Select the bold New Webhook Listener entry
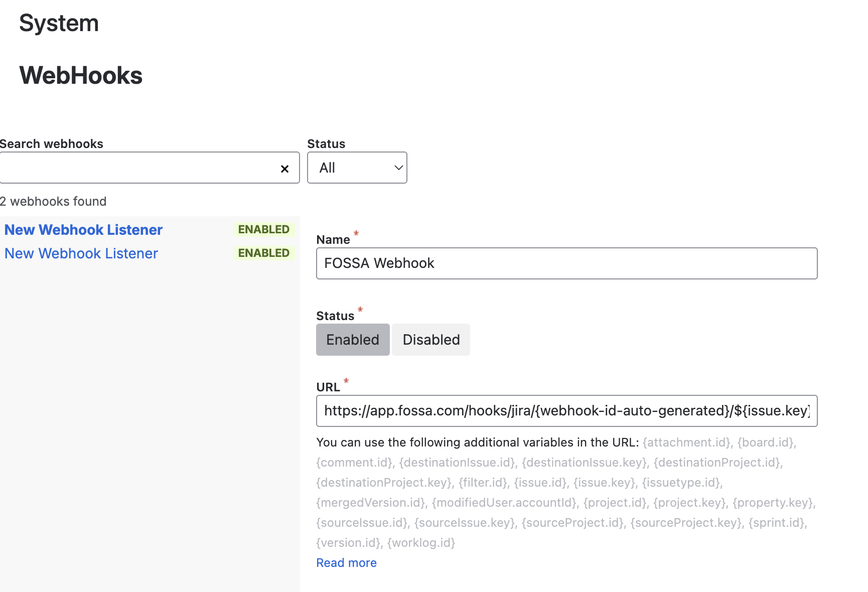The image size is (868, 592). (83, 230)
